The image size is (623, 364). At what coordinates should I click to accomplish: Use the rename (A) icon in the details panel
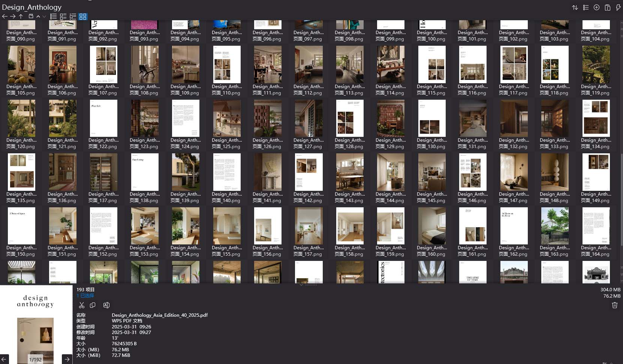pos(106,305)
